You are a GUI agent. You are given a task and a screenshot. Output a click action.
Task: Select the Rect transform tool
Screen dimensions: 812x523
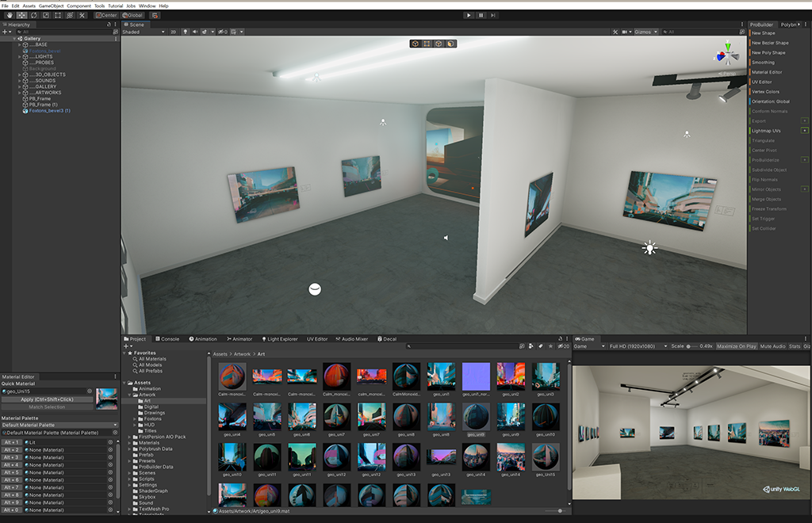(57, 16)
